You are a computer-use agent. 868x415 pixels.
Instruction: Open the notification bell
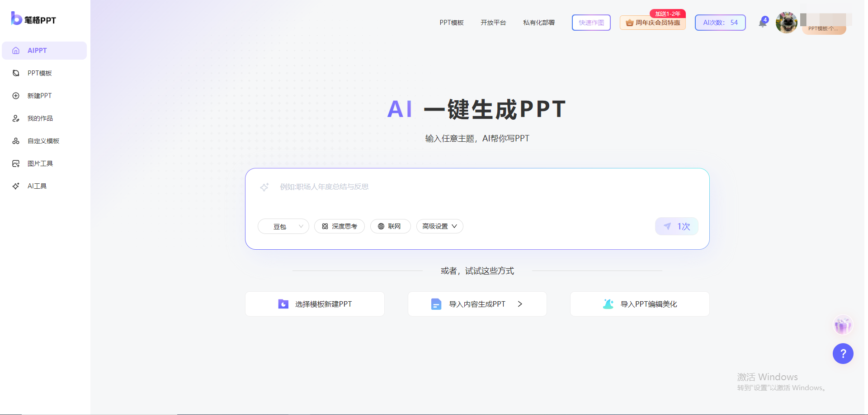pyautogui.click(x=763, y=23)
